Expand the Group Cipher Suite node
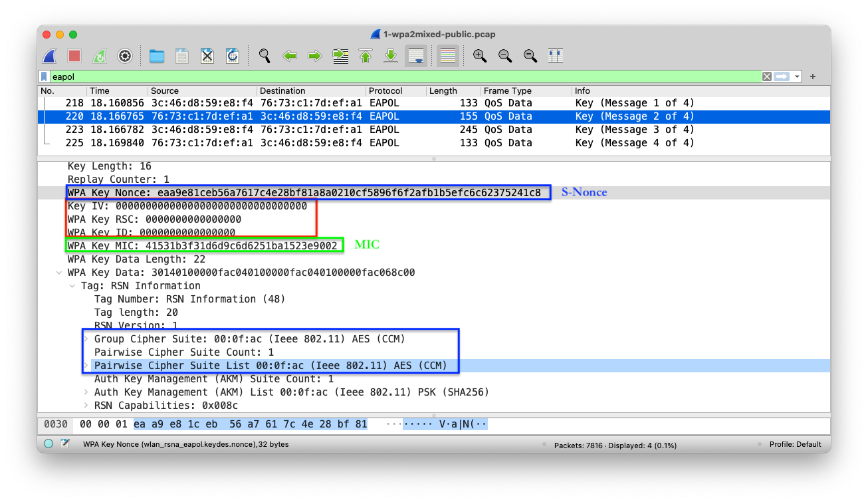 click(86, 339)
